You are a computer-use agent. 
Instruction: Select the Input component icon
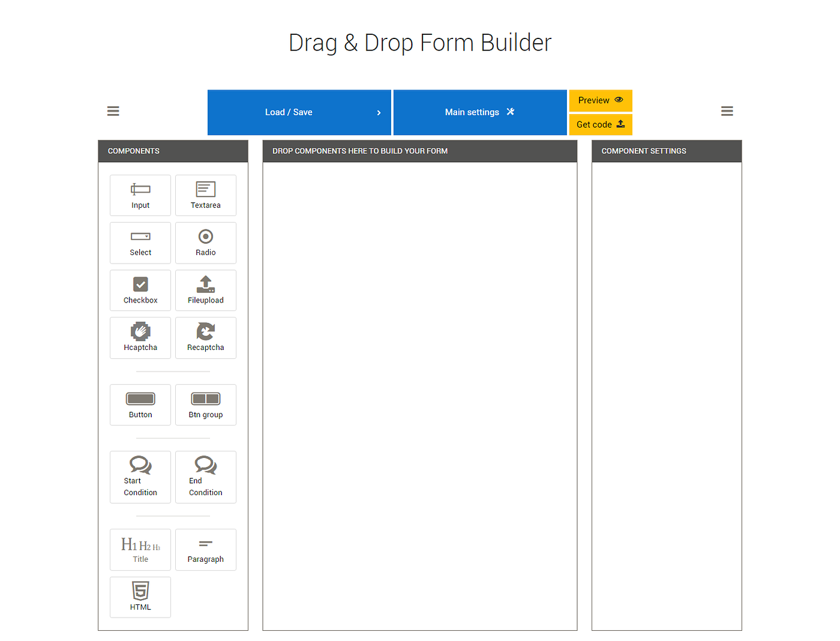pos(140,195)
